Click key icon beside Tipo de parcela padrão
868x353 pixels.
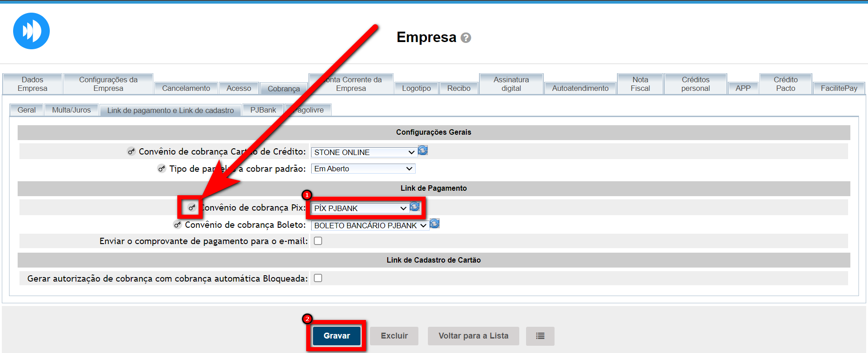(x=161, y=169)
